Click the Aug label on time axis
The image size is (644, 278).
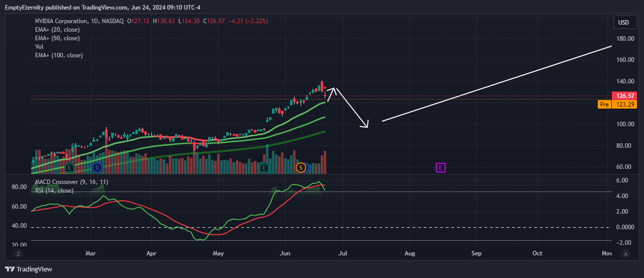pyautogui.click(x=410, y=253)
